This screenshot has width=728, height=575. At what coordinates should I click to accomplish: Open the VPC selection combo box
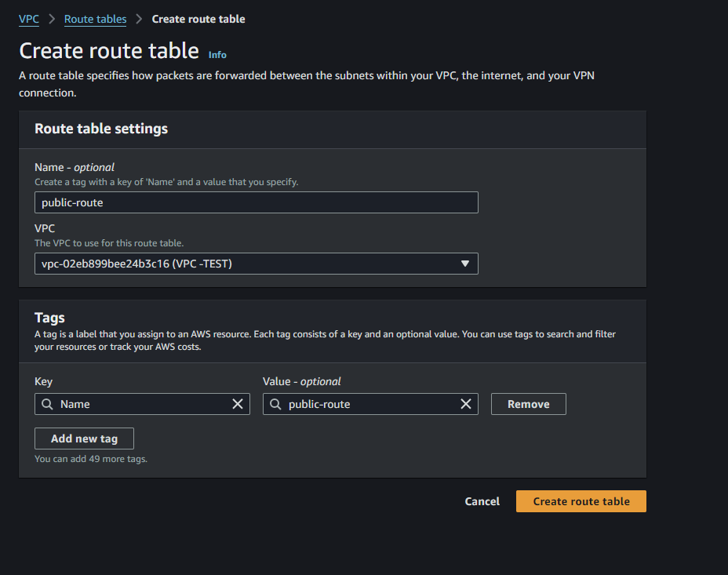[257, 264]
